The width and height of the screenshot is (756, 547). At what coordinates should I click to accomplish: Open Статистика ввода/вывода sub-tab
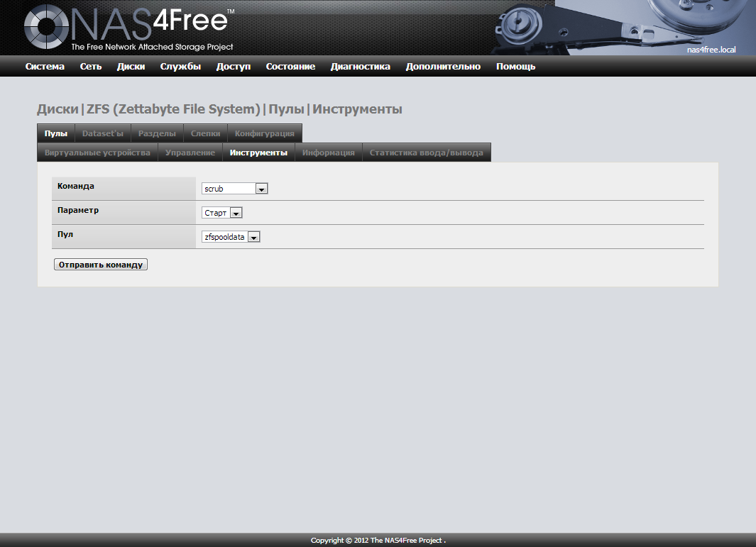click(426, 153)
